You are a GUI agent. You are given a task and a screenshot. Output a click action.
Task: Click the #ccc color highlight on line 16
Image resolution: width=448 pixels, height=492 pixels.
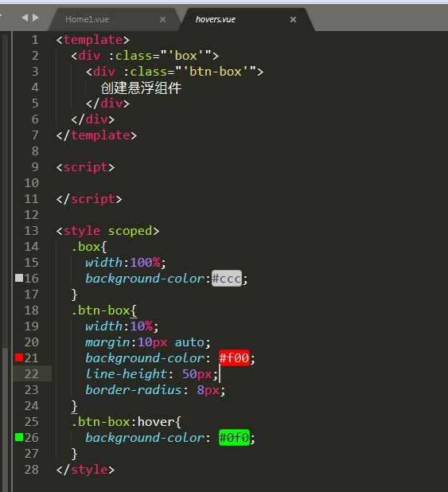click(x=227, y=279)
